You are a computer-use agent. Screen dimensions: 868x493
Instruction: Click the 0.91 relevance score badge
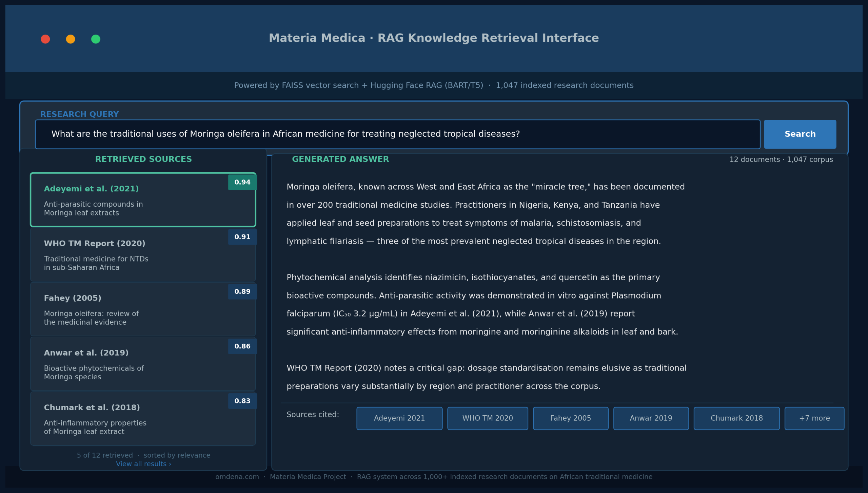click(x=242, y=237)
